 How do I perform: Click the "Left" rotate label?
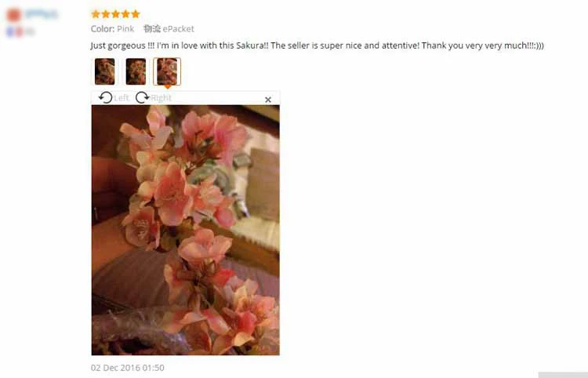click(121, 98)
